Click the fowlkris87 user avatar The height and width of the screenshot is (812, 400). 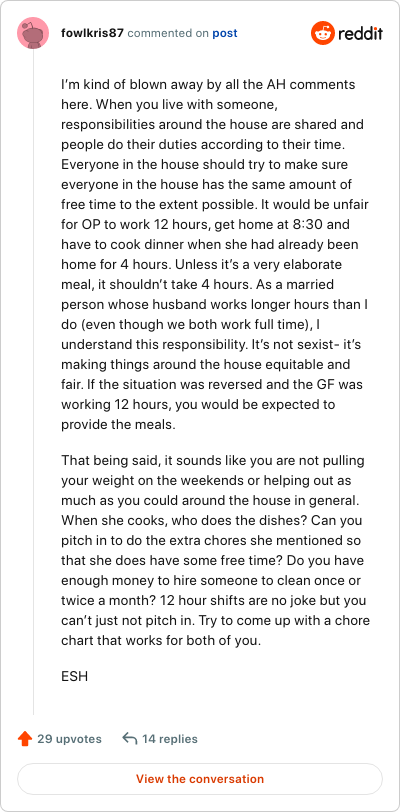[33, 33]
